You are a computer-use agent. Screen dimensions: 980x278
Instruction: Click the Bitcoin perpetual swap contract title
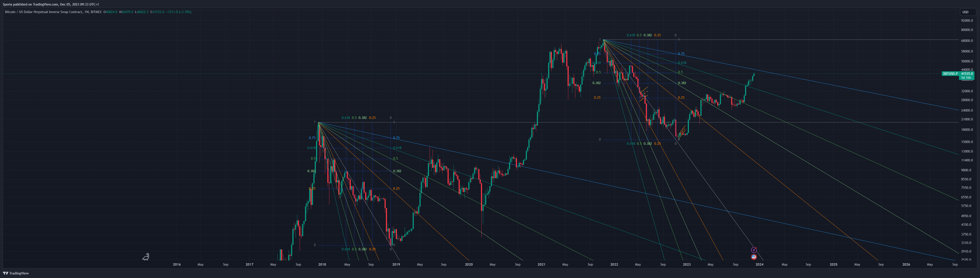pyautogui.click(x=53, y=12)
